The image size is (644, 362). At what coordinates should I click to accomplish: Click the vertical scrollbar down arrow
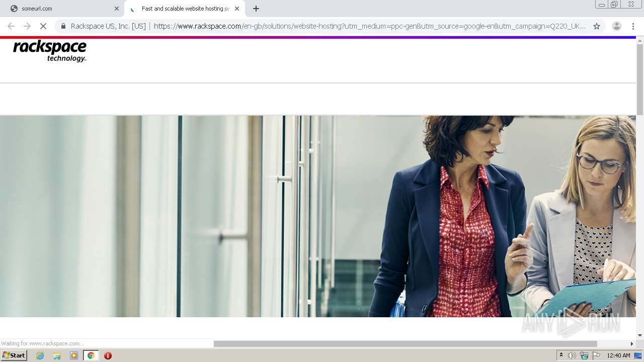click(x=640, y=335)
